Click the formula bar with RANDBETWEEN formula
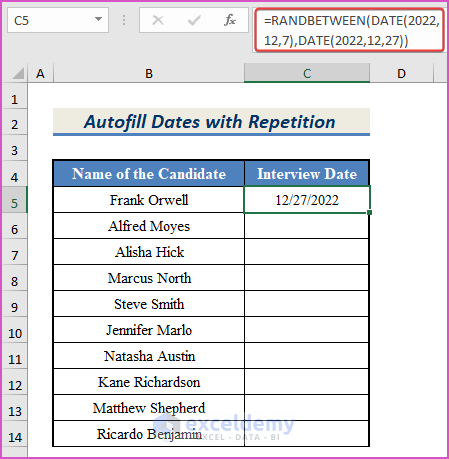Viewport: 449px width, 459px height. click(350, 30)
